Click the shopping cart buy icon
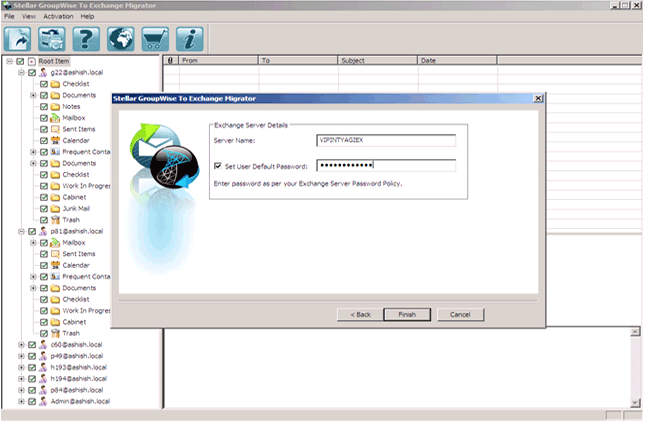Screen dimensions: 645x421 tap(155, 39)
